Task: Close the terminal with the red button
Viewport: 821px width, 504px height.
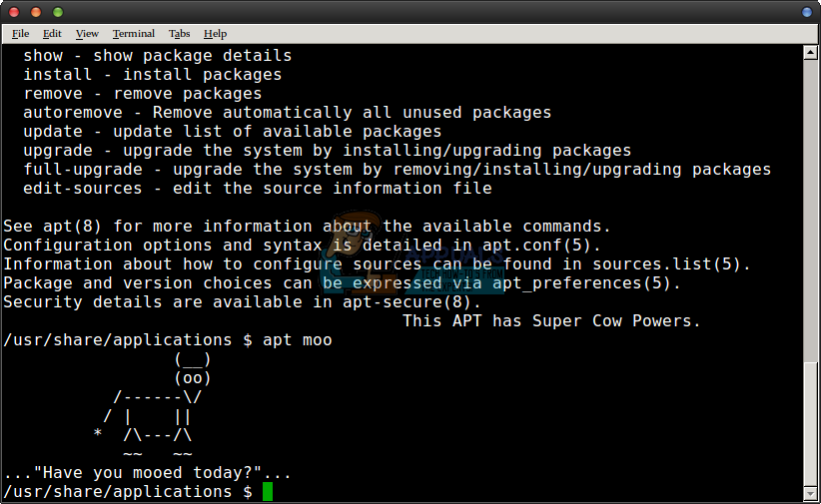Action: pyautogui.click(x=14, y=12)
